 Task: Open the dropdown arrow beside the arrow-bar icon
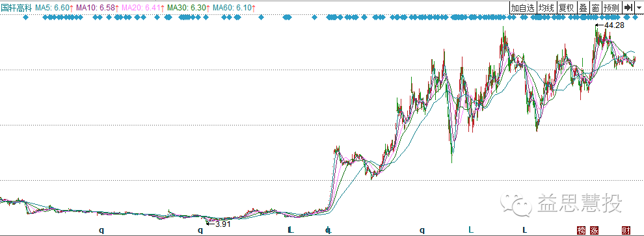pyautogui.click(x=639, y=7)
